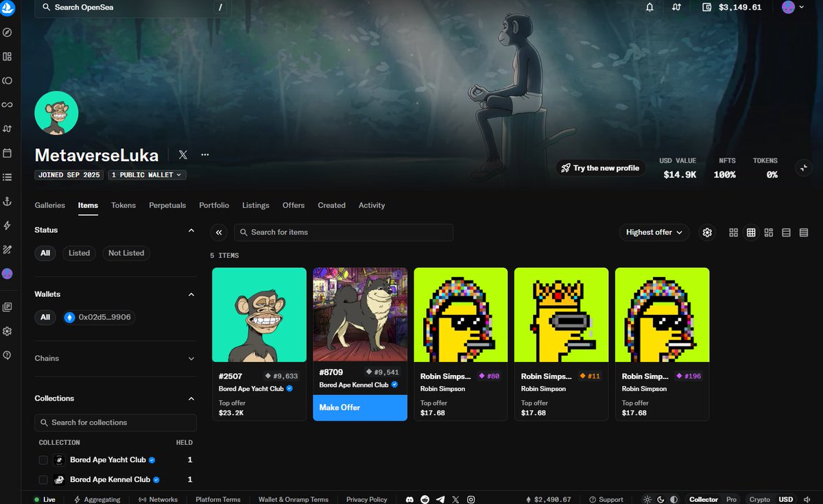Switch to the Tokens tab
Viewport: 823px width, 504px height.
click(123, 205)
